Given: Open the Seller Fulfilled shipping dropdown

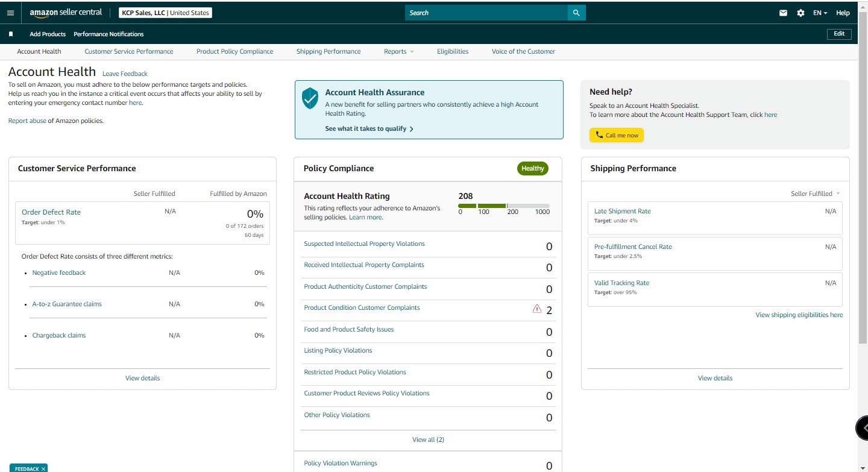Looking at the screenshot, I should 815,194.
